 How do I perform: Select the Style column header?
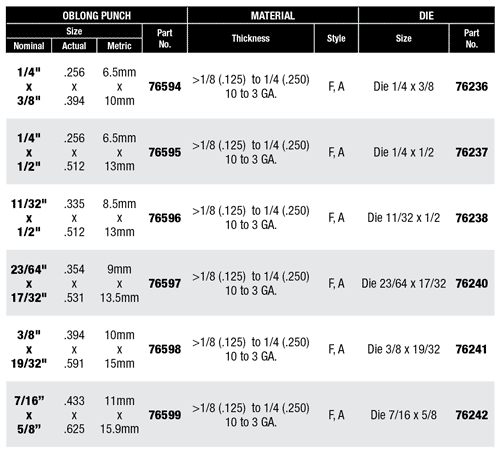coord(336,38)
